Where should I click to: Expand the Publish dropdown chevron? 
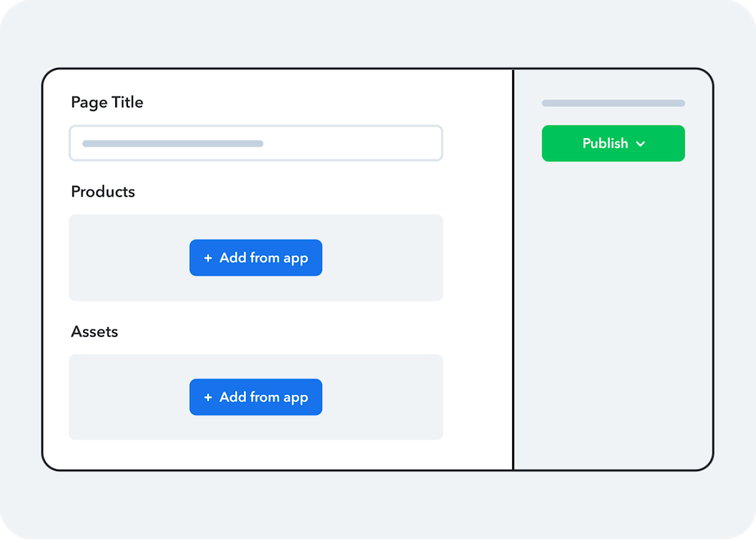[641, 144]
